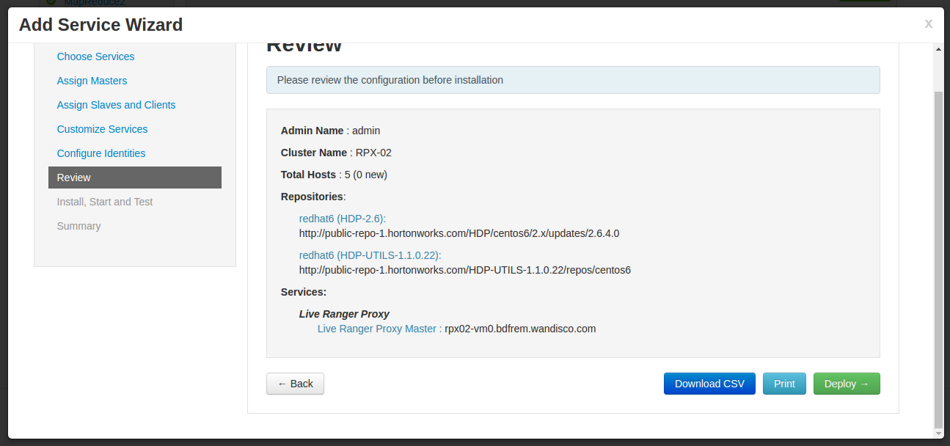Click the Services: section label
This screenshot has height=446, width=950.
tap(304, 292)
